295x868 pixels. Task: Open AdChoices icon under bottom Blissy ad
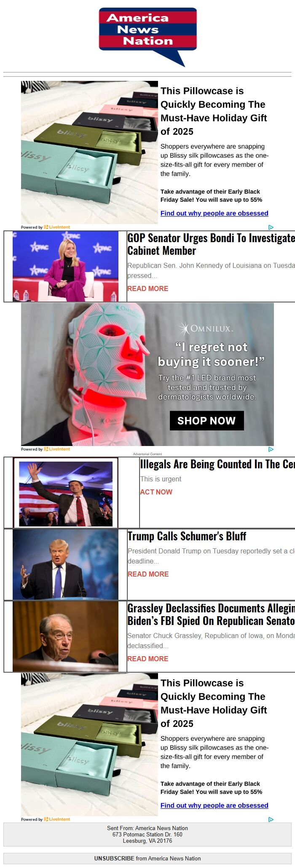click(x=271, y=820)
